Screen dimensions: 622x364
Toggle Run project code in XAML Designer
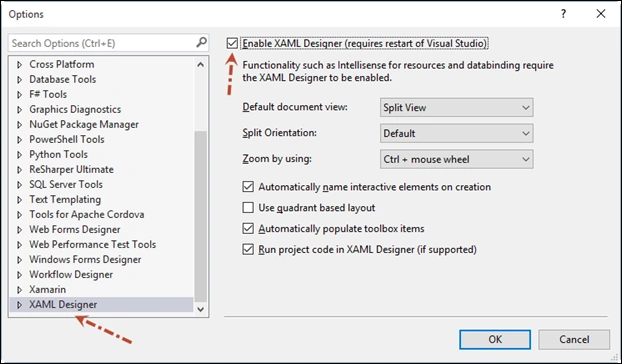pos(248,249)
